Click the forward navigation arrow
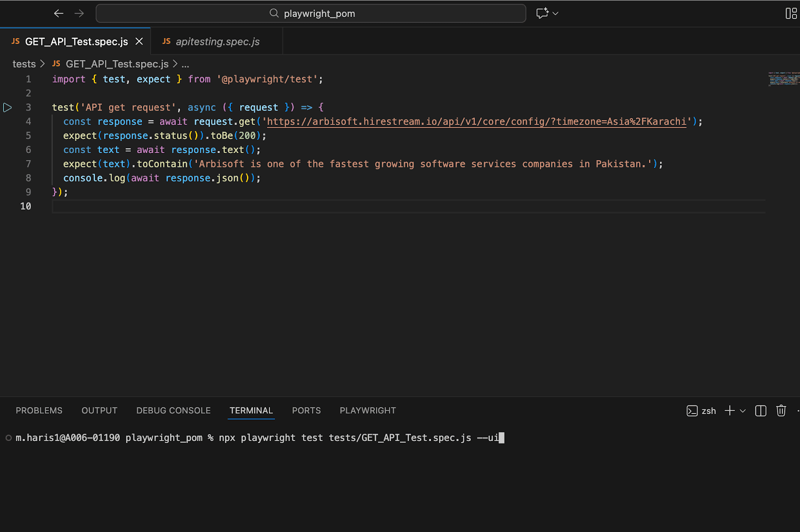This screenshot has width=800, height=532. coord(79,13)
